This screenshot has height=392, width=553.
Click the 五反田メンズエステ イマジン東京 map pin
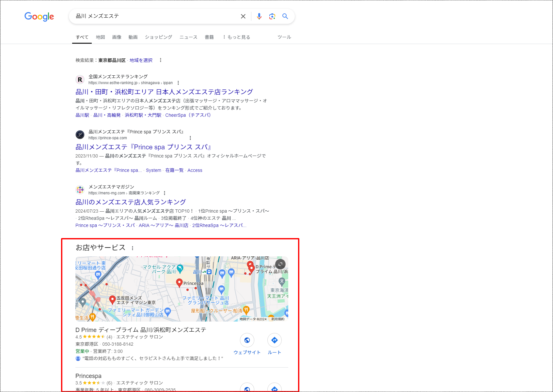pyautogui.click(x=112, y=300)
